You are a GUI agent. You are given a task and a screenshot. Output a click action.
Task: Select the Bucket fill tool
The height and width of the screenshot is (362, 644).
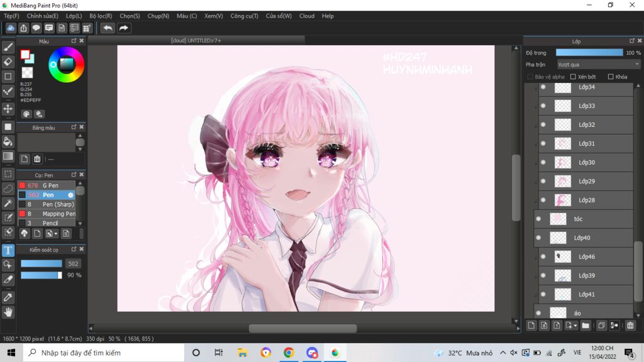point(8,141)
